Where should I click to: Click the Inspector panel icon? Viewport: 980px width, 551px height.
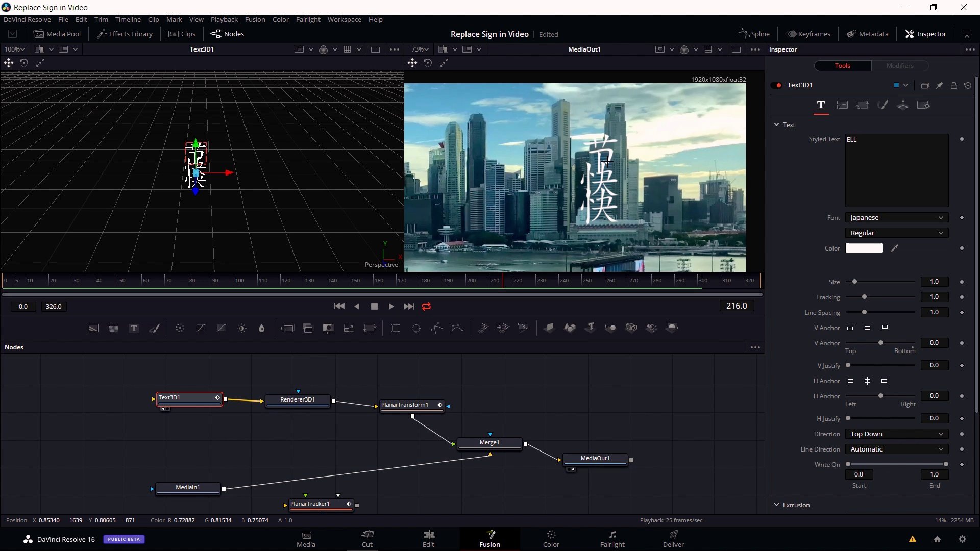click(911, 34)
